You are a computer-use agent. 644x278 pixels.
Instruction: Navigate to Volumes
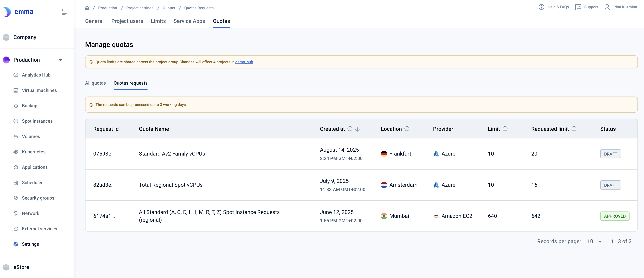(31, 137)
